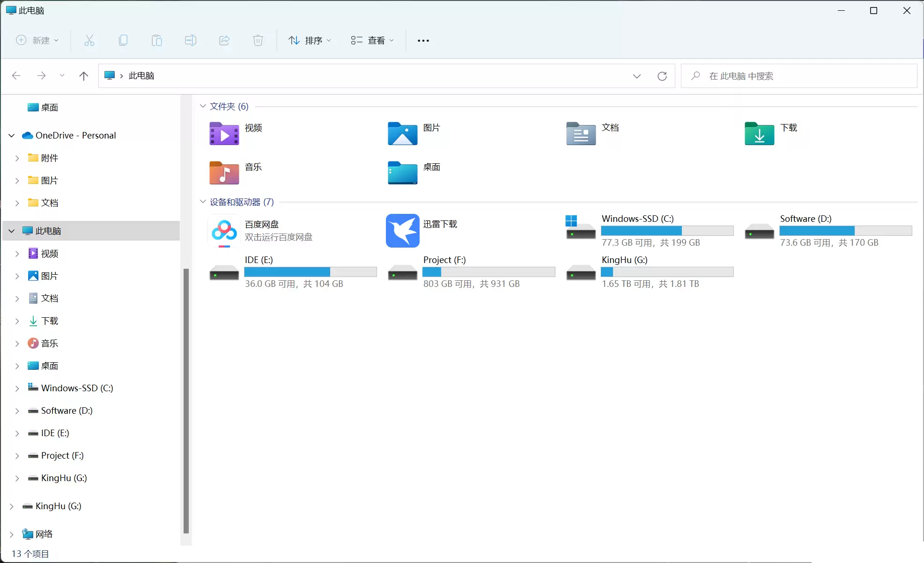Go back with the left arrow button

tap(16, 76)
